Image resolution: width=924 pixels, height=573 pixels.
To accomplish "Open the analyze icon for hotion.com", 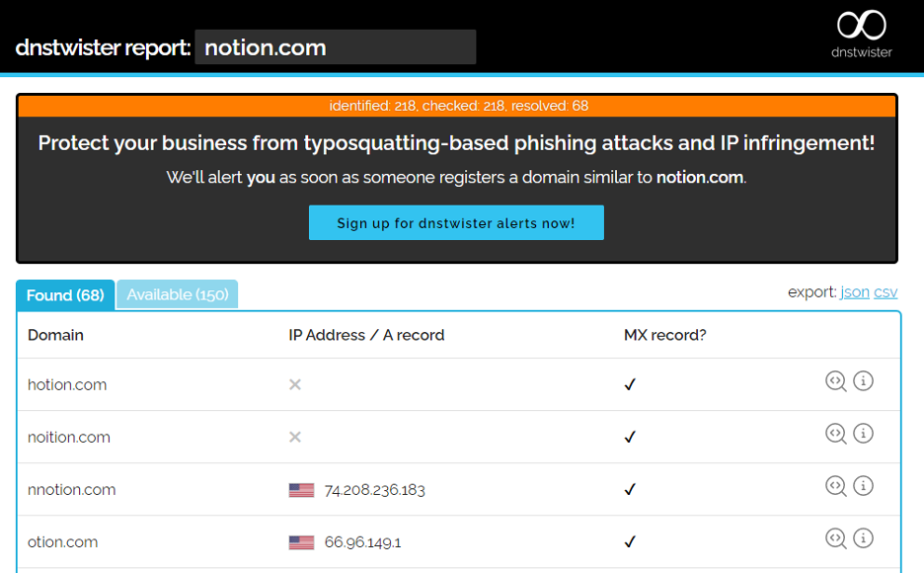I will 835,381.
